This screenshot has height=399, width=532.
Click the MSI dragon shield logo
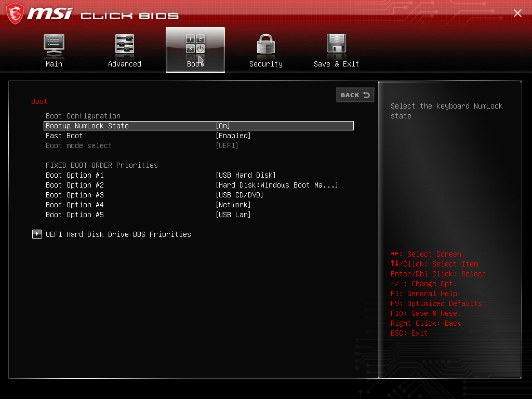(x=15, y=14)
